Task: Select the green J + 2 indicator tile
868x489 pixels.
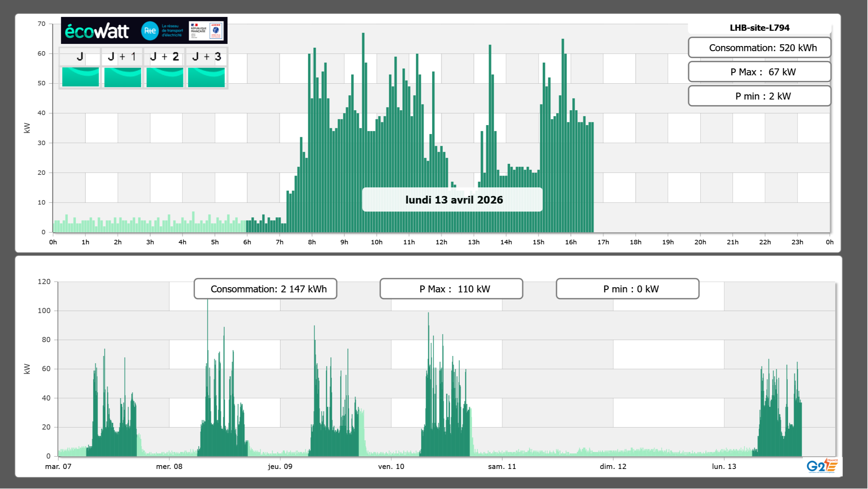Action: (165, 77)
